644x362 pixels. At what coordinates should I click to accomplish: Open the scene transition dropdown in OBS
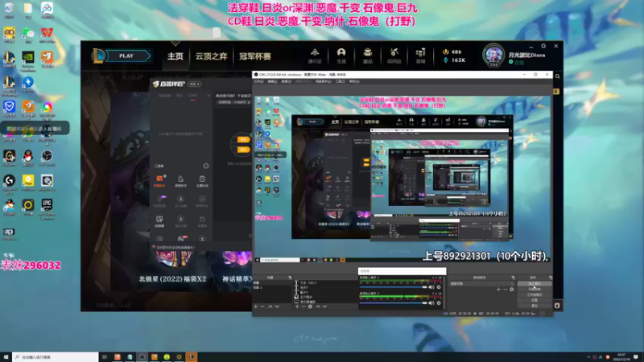481,284
